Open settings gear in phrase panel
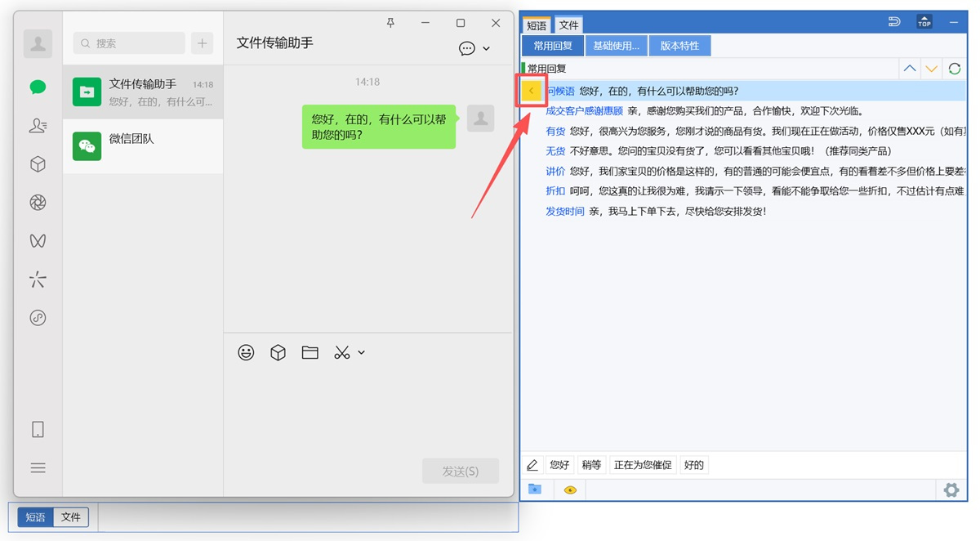The height and width of the screenshot is (541, 980). point(951,490)
